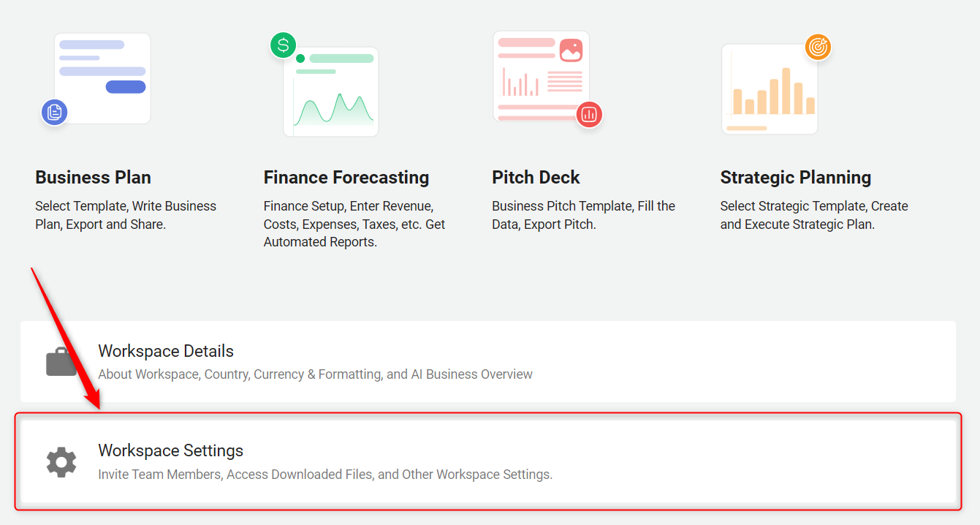The image size is (980, 525).
Task: Open the Pitch Deck heading
Action: pyautogui.click(x=536, y=178)
